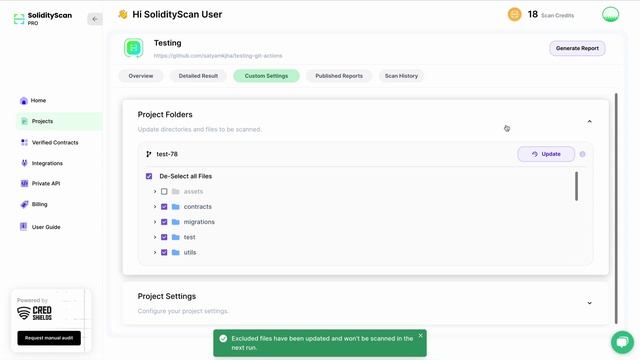The image size is (640, 360).
Task: Open the Published Reports tab
Action: (x=339, y=76)
